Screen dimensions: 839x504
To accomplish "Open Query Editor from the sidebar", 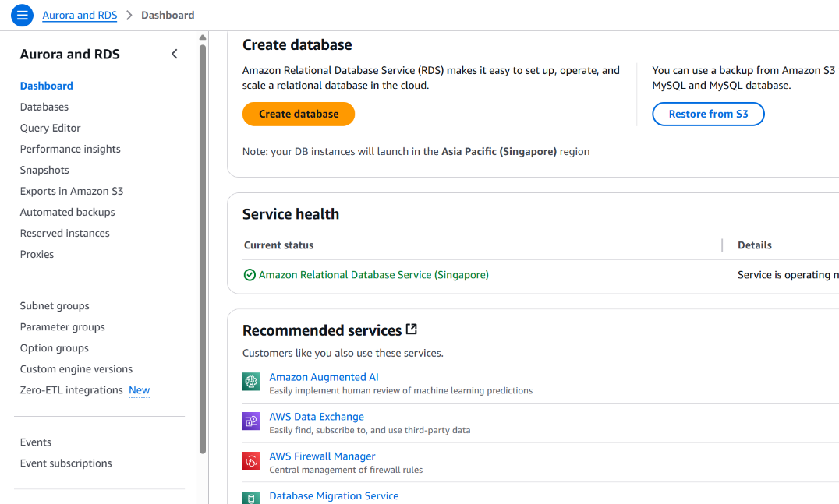I will click(51, 129).
